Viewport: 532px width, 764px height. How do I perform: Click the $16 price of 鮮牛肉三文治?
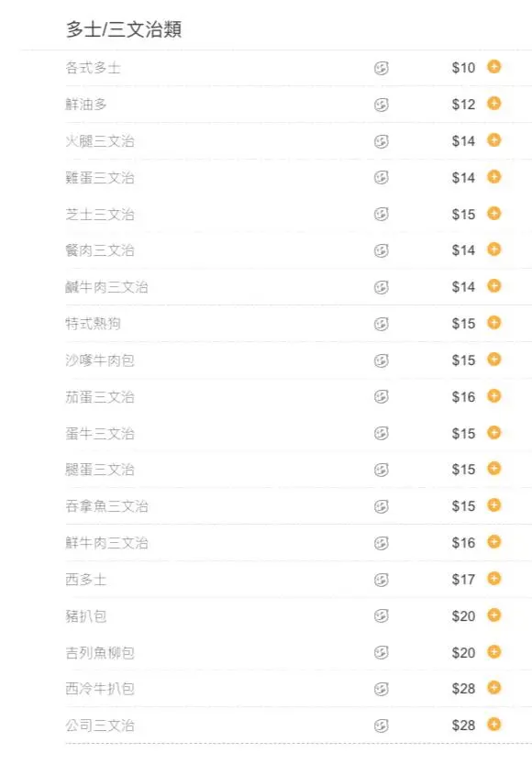click(x=463, y=543)
